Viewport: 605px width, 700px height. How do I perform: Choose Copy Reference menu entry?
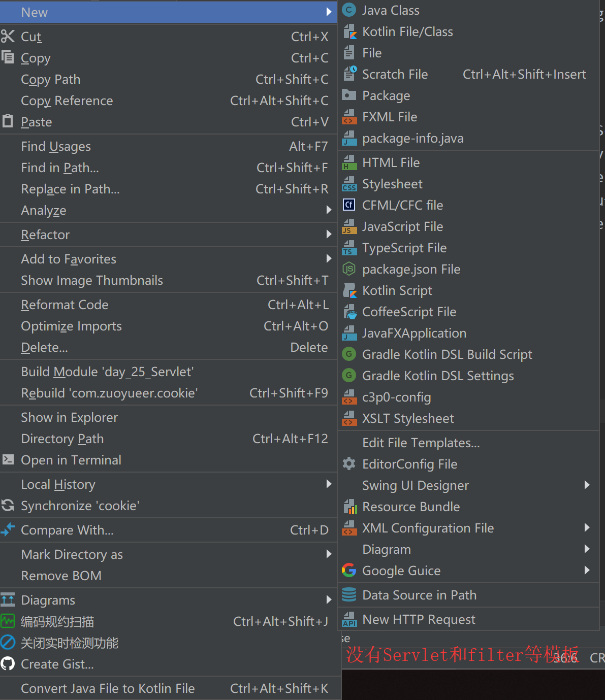[168, 101]
